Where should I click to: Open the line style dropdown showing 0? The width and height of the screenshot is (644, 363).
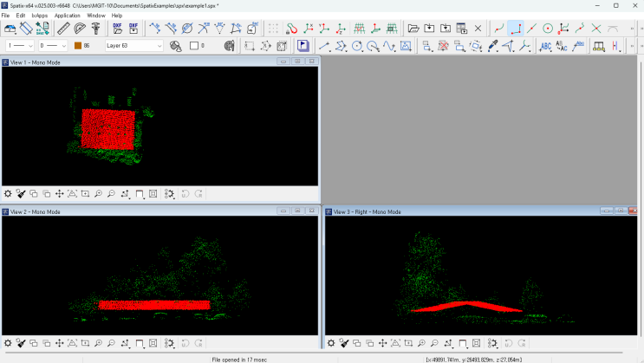click(x=53, y=46)
